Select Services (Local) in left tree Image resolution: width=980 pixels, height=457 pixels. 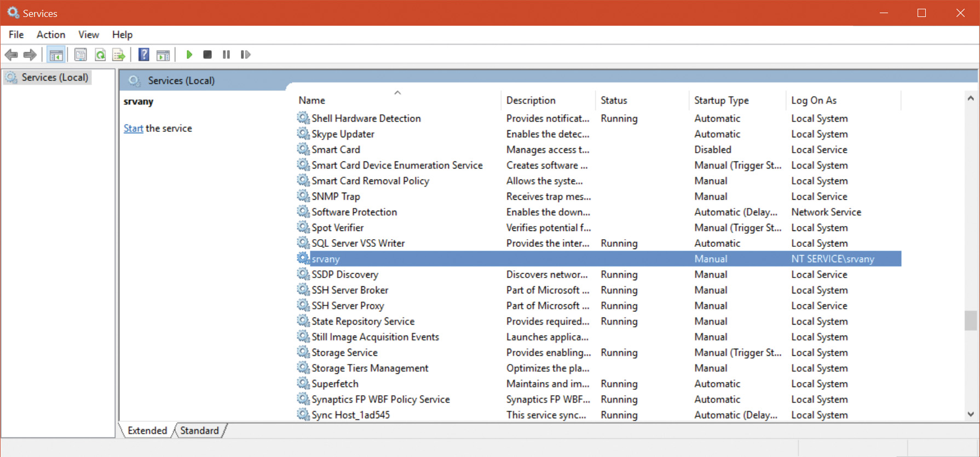(54, 78)
